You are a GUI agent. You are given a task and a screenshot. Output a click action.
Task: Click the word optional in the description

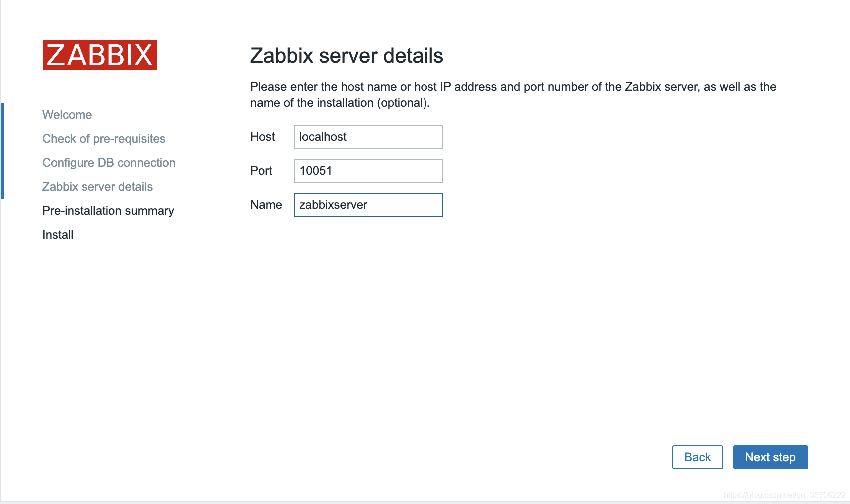tap(403, 103)
